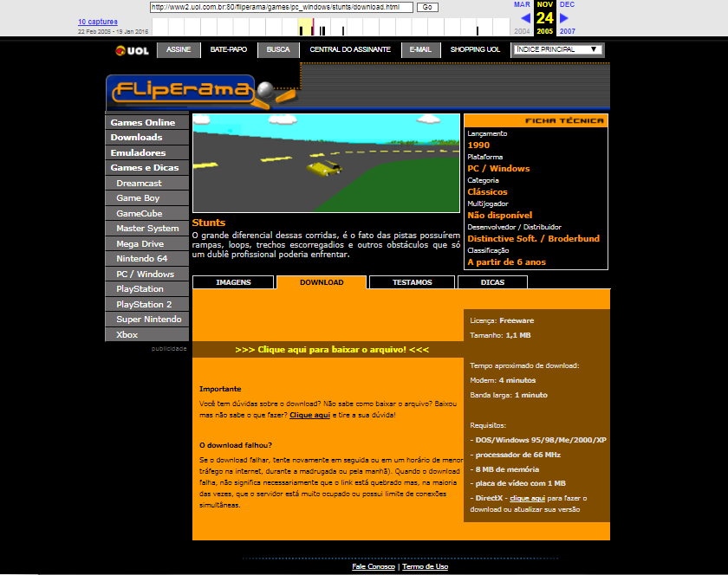Viewport: 728px width, 575px height.
Task: Go to previous capture arrow
Action: tap(525, 18)
